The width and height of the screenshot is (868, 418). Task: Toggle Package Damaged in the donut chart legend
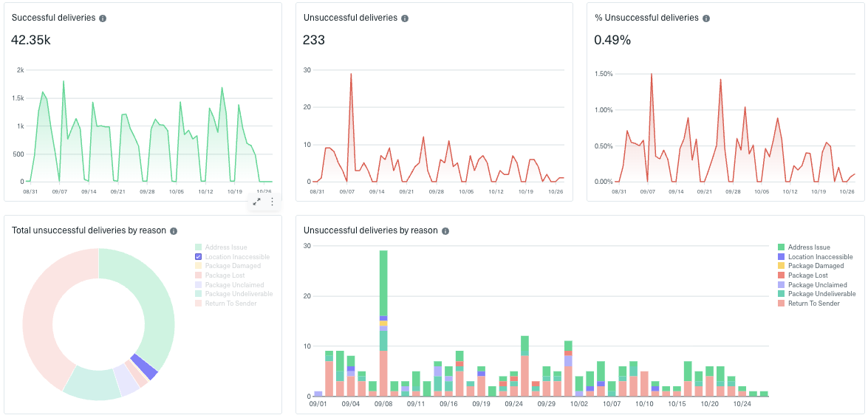[228, 267]
